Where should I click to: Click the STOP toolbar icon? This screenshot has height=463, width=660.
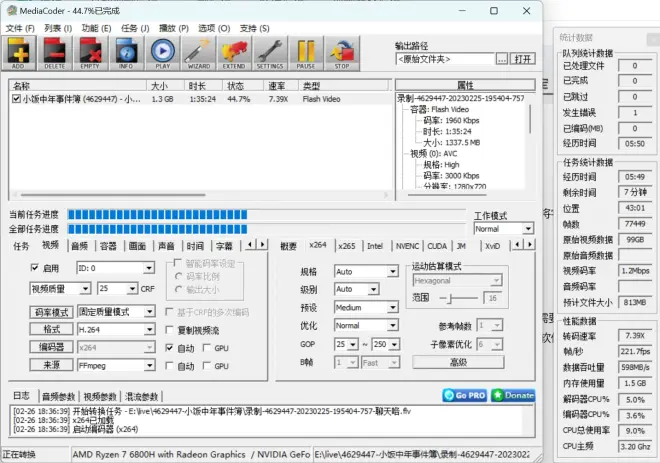tap(342, 53)
